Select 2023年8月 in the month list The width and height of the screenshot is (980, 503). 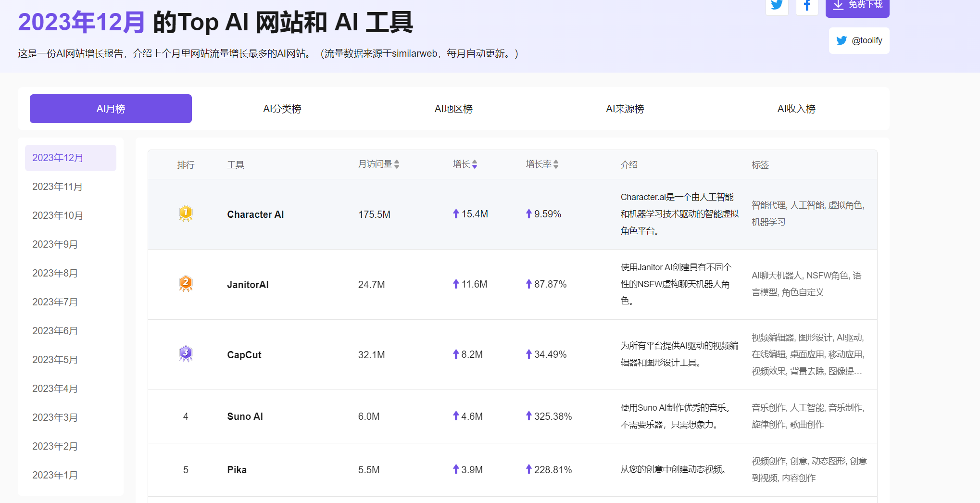71,273
